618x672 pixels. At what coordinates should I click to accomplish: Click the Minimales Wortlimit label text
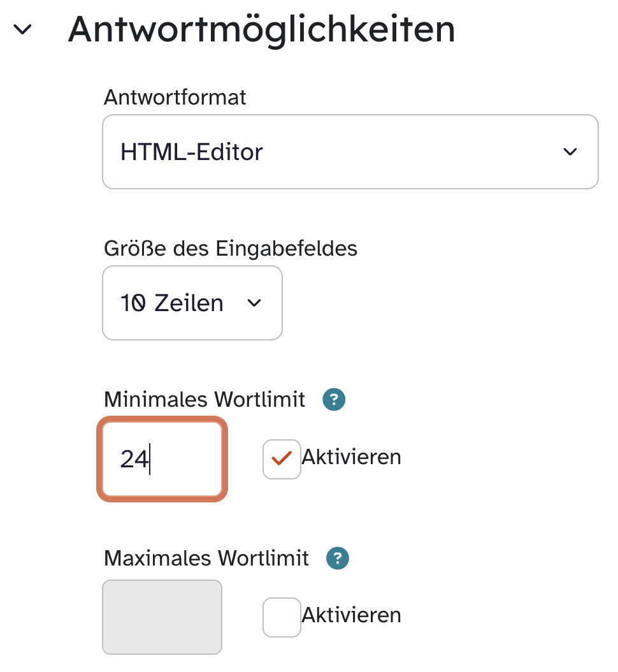click(204, 400)
